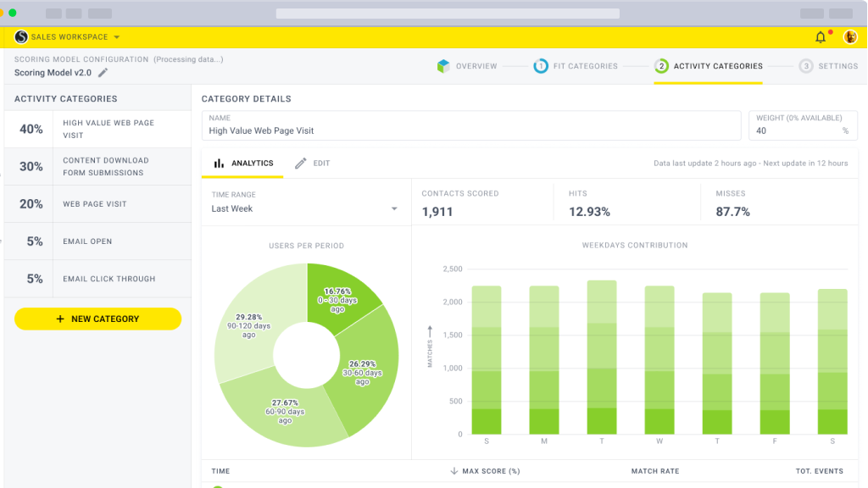Click the pencil icon beside Scoring Model v2.0
868x488 pixels.
click(x=103, y=73)
